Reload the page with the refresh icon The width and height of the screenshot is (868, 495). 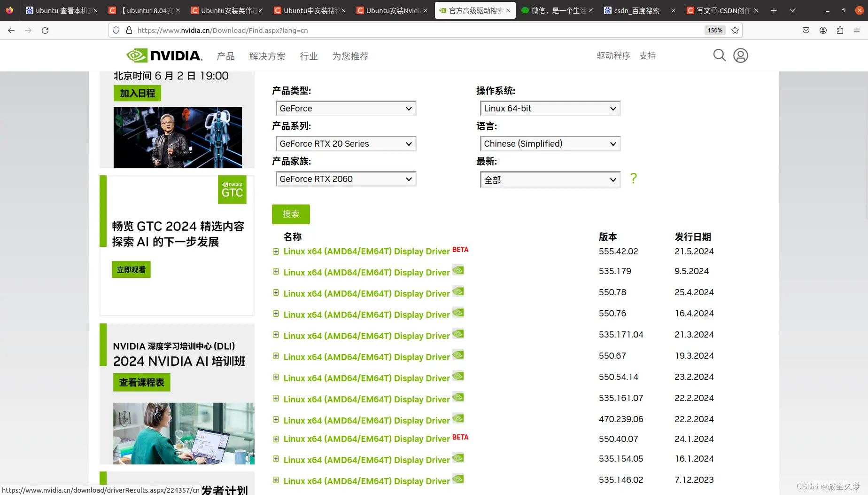point(45,30)
